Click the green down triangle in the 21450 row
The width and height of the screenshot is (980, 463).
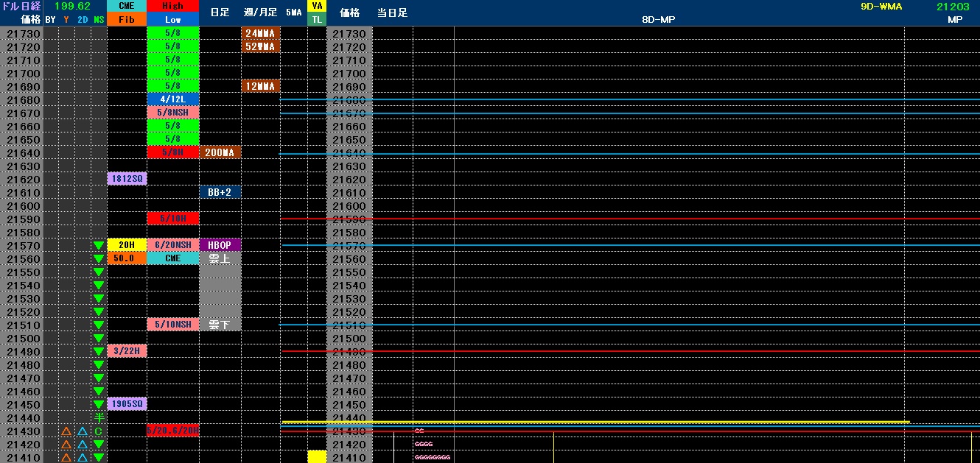(x=99, y=404)
